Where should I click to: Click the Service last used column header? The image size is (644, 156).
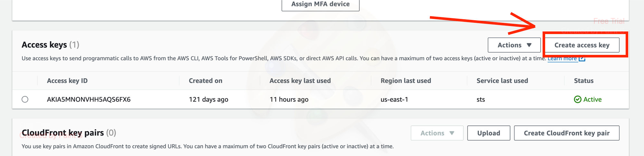point(502,81)
